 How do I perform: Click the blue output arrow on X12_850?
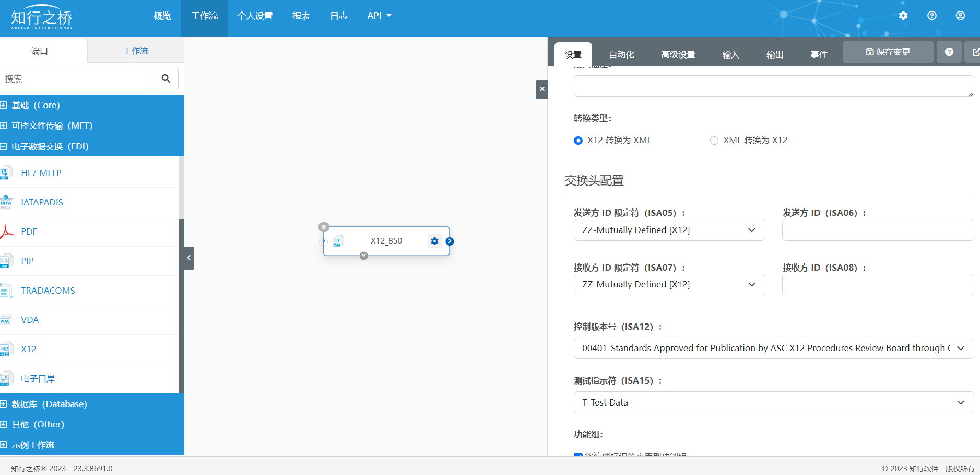click(450, 241)
